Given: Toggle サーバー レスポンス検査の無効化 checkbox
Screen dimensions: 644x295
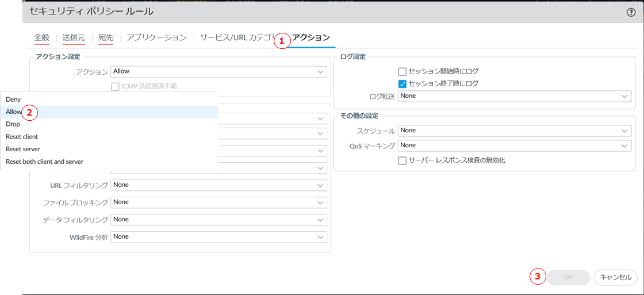Looking at the screenshot, I should pyautogui.click(x=402, y=160).
